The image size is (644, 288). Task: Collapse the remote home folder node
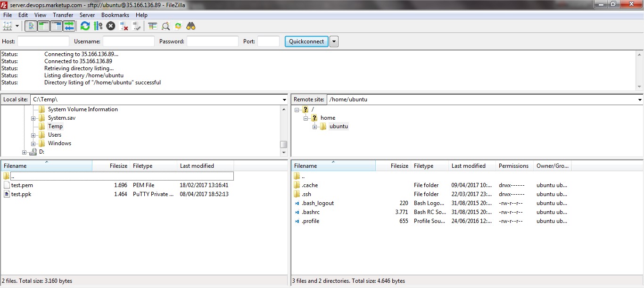306,118
